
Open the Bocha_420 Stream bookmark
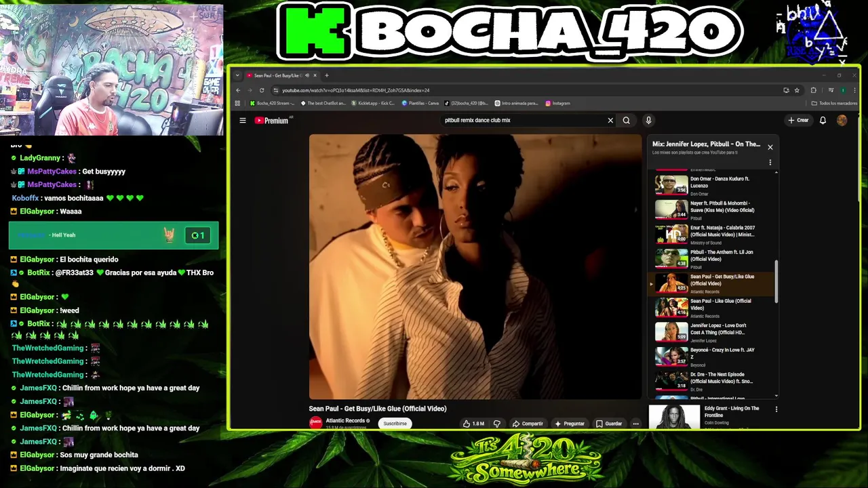tap(273, 104)
